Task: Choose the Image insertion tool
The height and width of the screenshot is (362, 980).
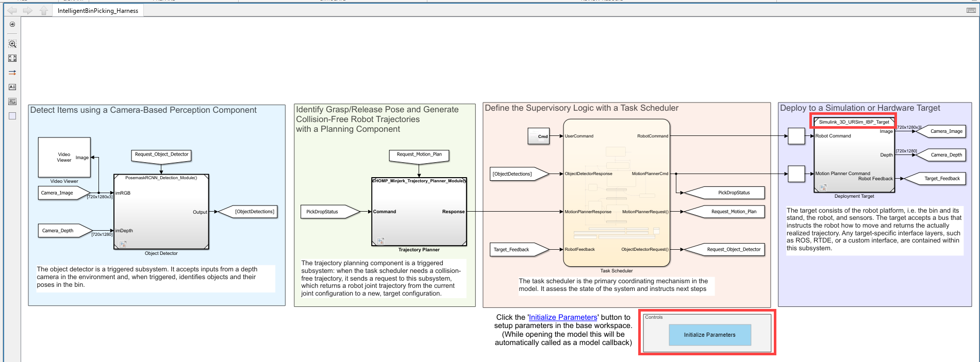Action: tap(12, 101)
